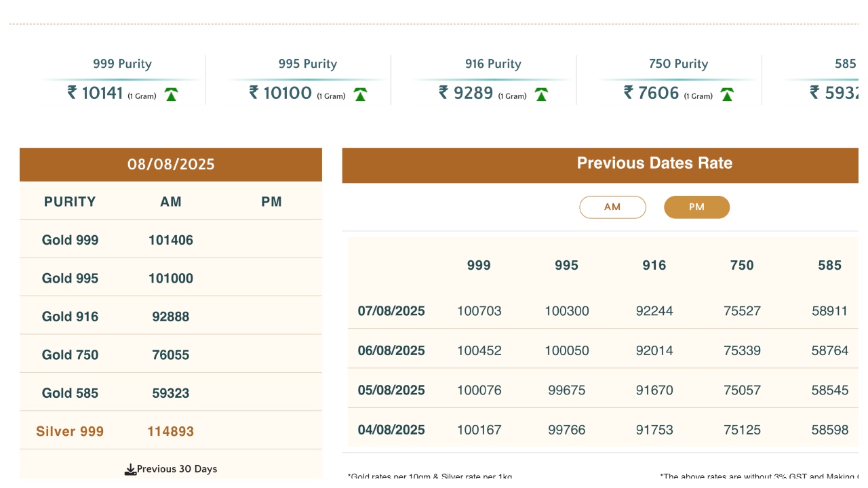This screenshot has width=868, height=488.
Task: Select the PM rates toggle
Action: (x=696, y=207)
